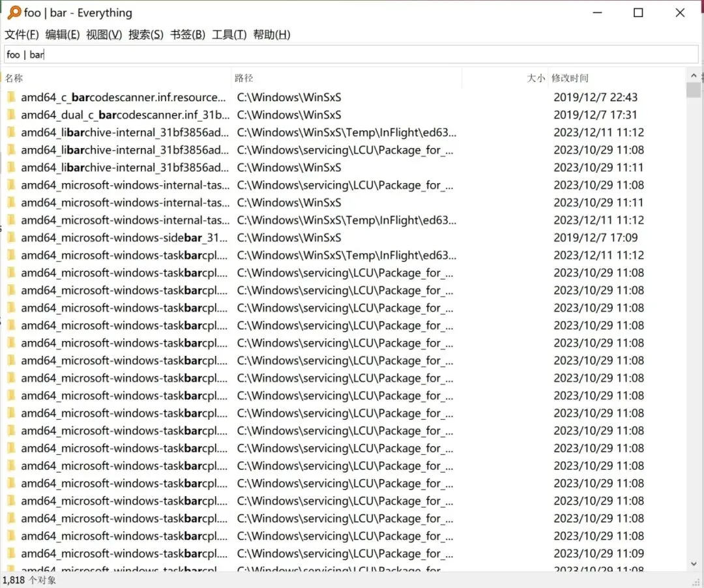Viewport: 704px width, 588px height.
Task: Click folder icon of barcodescanner.inf.resource row
Action: [12, 97]
